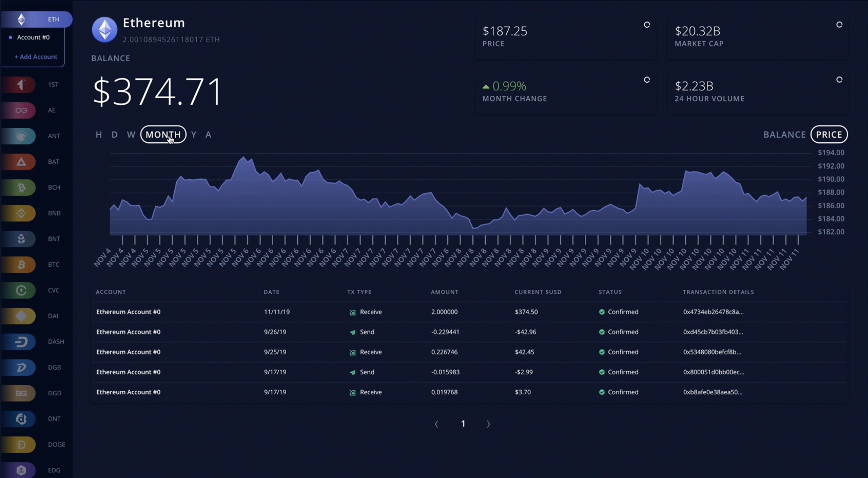Sort by TX TYPE column header
The height and width of the screenshot is (478, 868).
pyautogui.click(x=359, y=292)
